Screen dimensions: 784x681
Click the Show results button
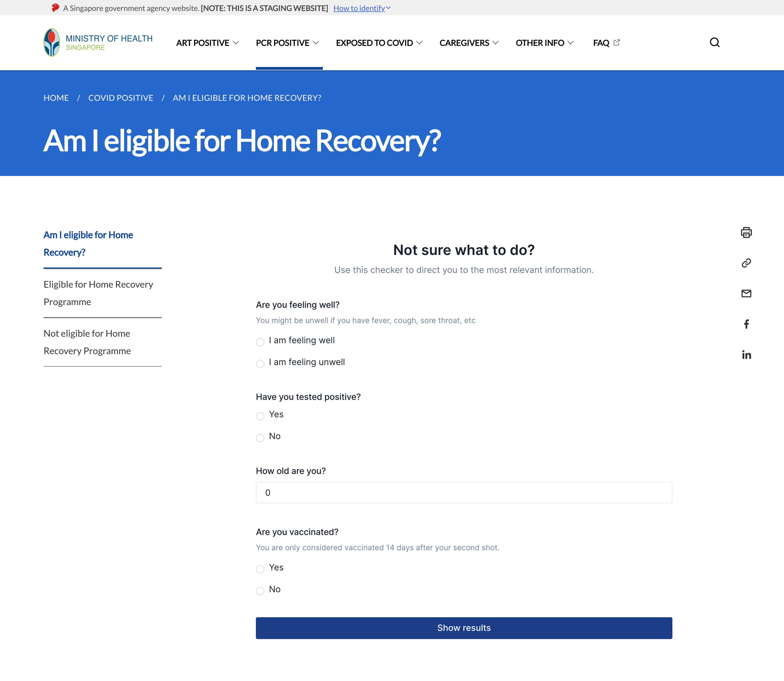pos(464,627)
